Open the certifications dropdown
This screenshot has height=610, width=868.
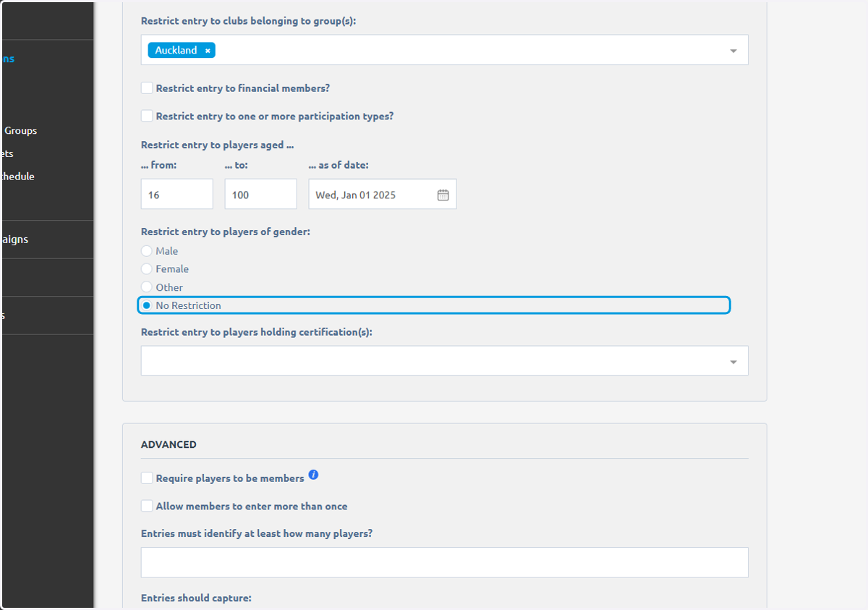tap(445, 360)
